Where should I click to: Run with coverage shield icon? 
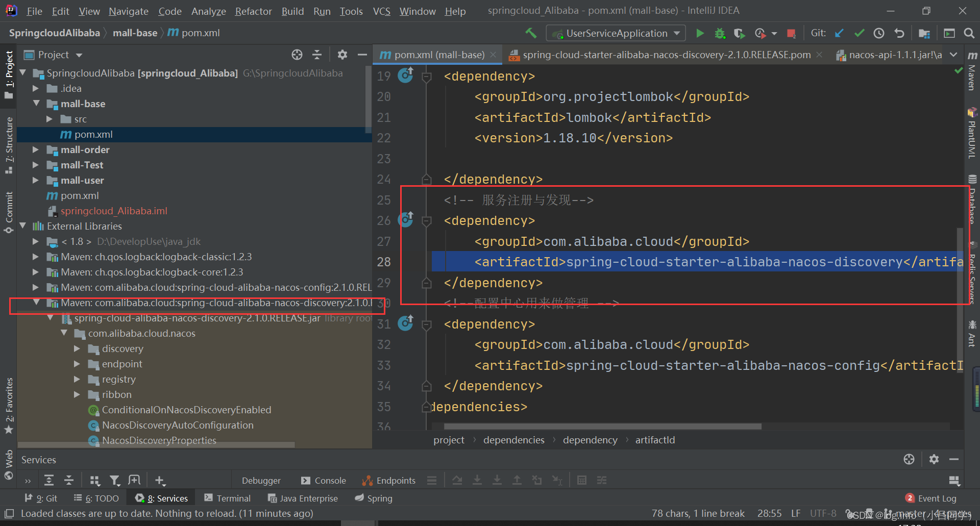click(739, 33)
